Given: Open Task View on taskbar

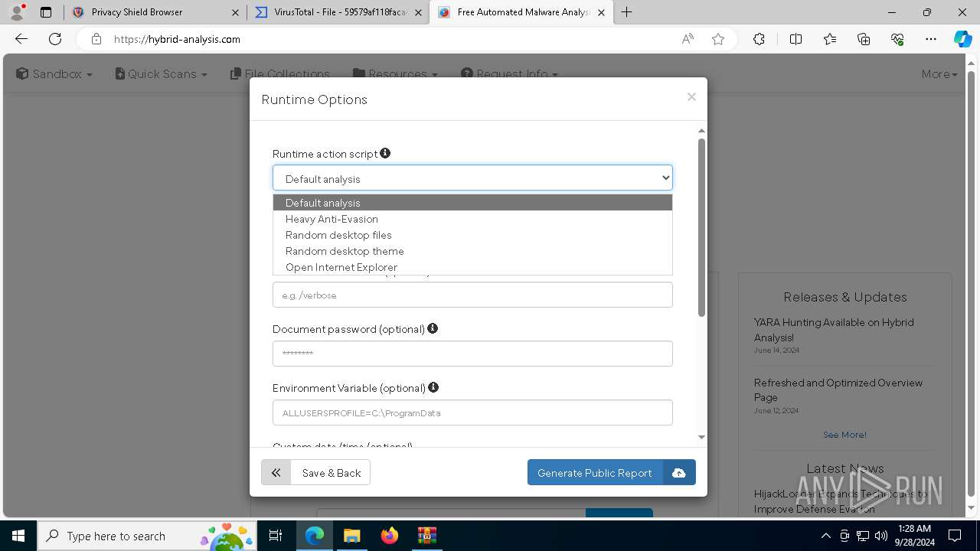Looking at the screenshot, I should click(x=276, y=536).
